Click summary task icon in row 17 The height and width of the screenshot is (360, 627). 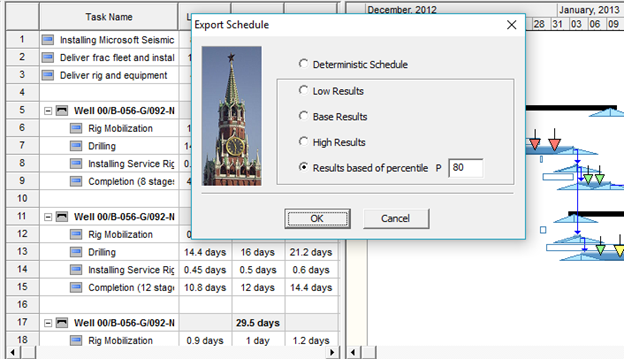pyautogui.click(x=62, y=322)
